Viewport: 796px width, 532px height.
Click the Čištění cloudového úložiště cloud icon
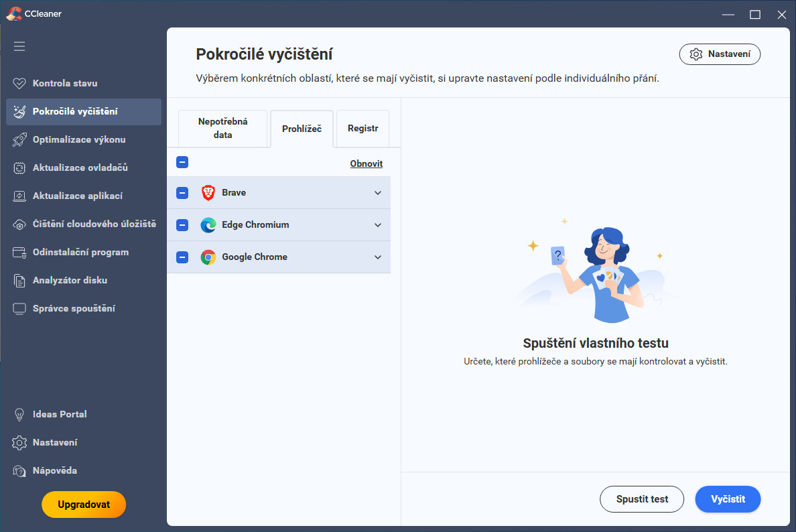19,224
